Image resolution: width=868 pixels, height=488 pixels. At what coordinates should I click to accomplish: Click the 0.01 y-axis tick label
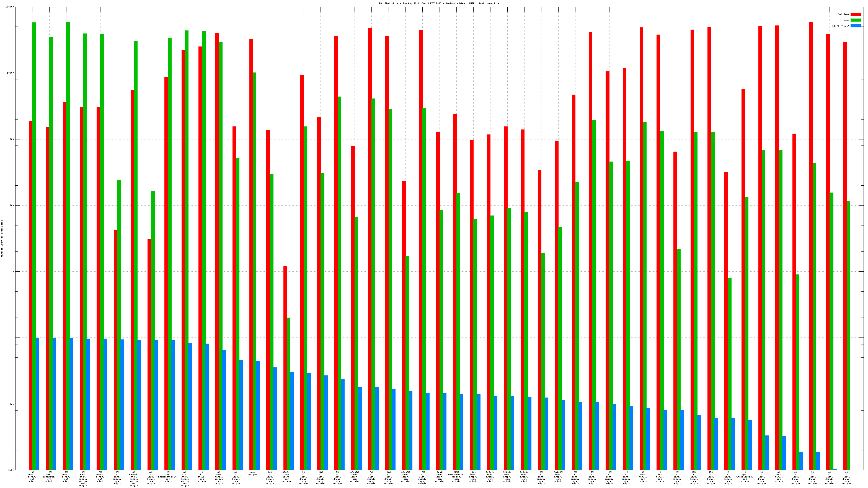pyautogui.click(x=11, y=470)
